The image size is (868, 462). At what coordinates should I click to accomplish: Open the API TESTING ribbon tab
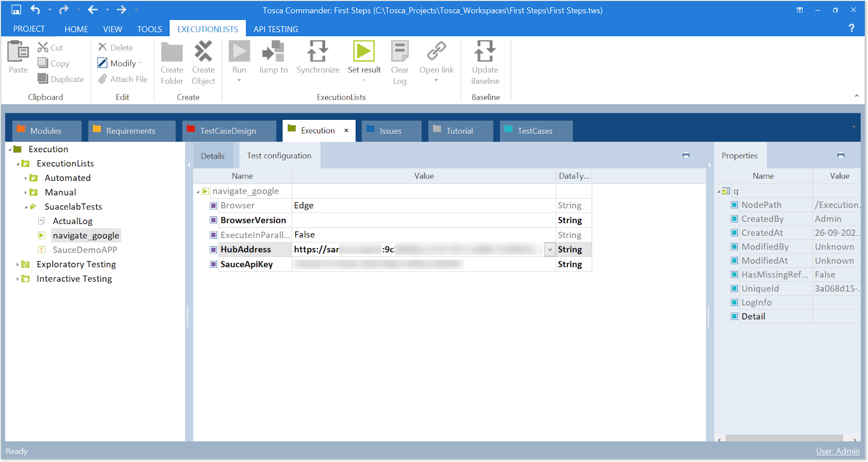pyautogui.click(x=275, y=29)
